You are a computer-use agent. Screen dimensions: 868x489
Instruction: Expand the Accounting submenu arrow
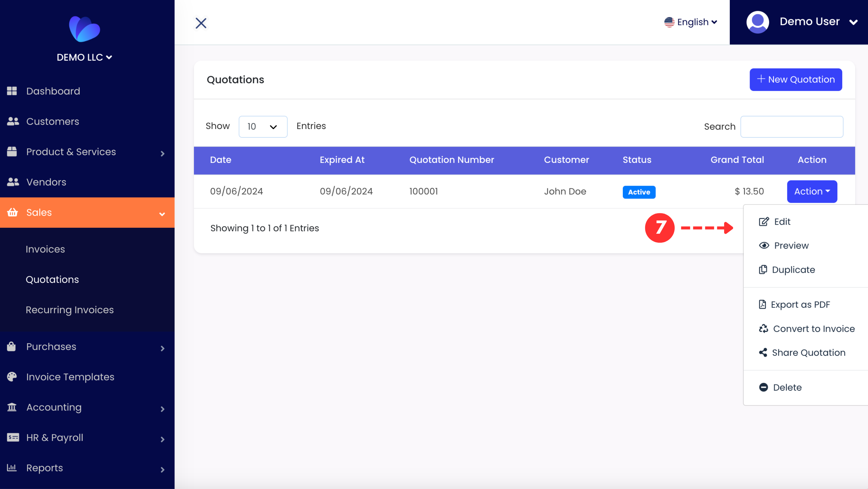162,409
